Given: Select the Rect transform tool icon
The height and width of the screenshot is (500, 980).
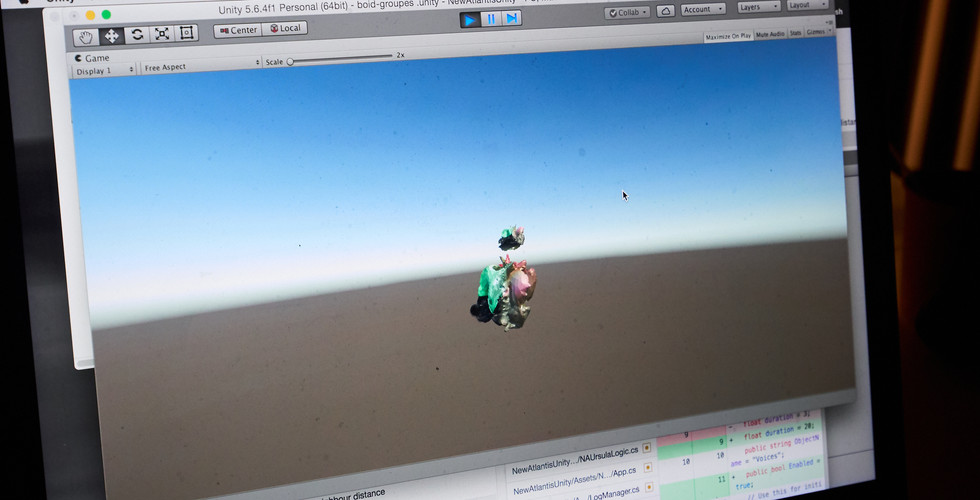Looking at the screenshot, I should point(186,32).
